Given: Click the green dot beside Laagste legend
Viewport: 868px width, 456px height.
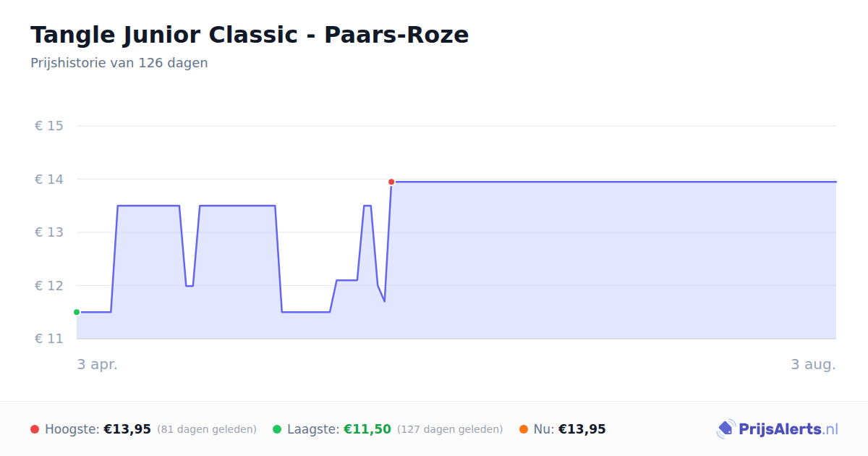Looking at the screenshot, I should tap(277, 429).
